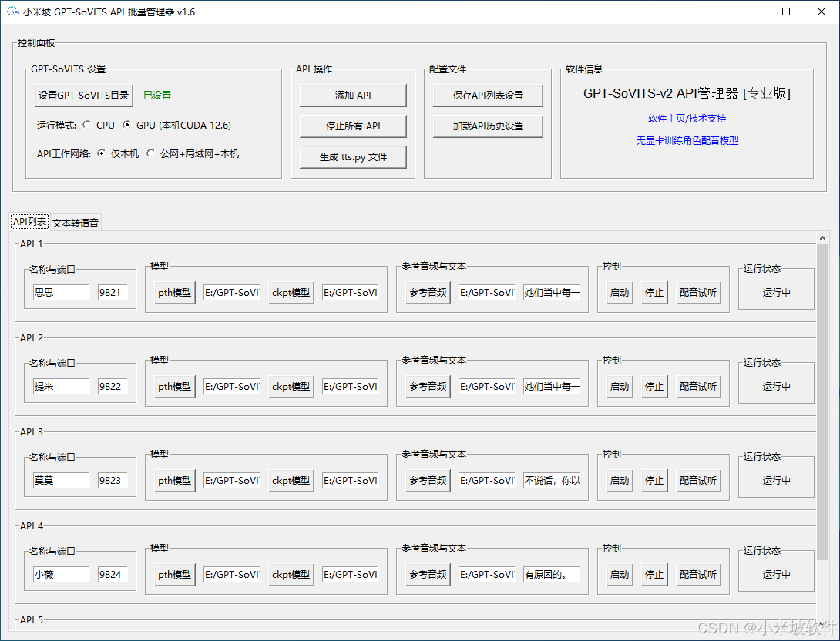Click 启动 button for API 2
Viewport: 840px width, 641px height.
(620, 387)
